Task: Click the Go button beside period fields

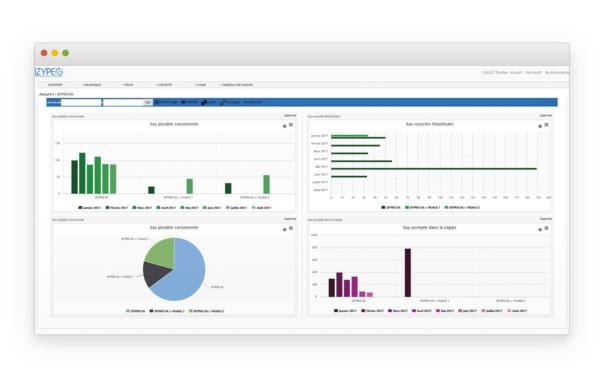Action: click(x=148, y=102)
